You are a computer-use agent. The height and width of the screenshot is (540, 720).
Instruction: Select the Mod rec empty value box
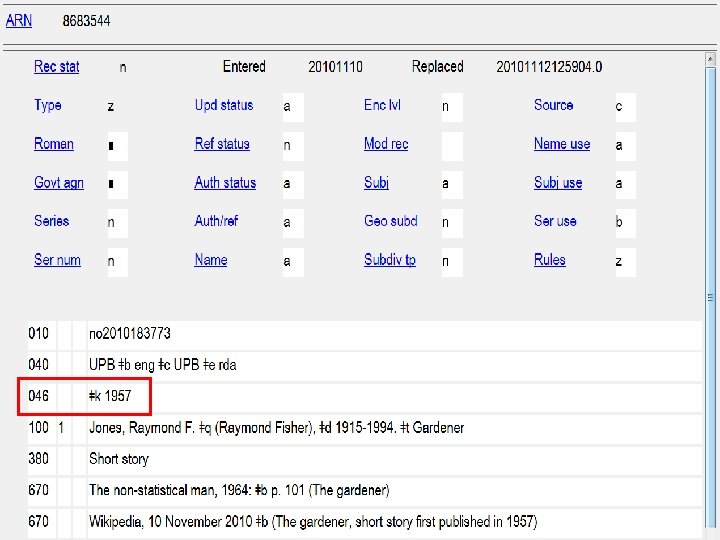pos(452,145)
